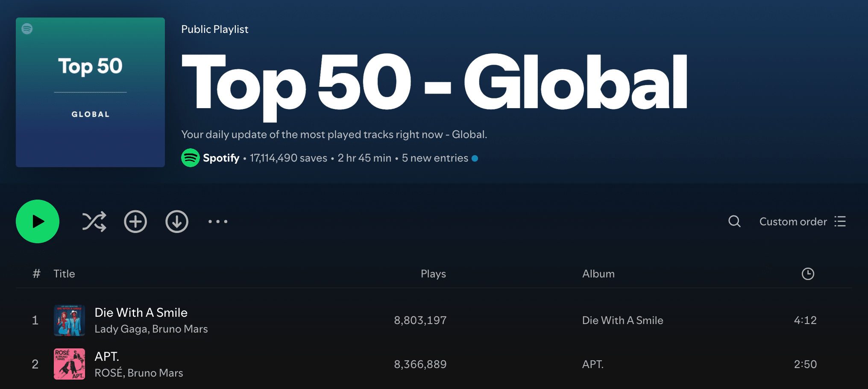Open ROSÉ artist link
868x389 pixels.
pos(109,373)
